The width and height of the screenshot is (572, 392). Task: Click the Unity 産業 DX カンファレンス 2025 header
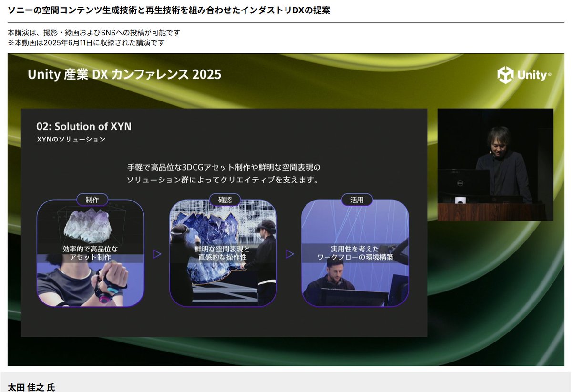(124, 74)
